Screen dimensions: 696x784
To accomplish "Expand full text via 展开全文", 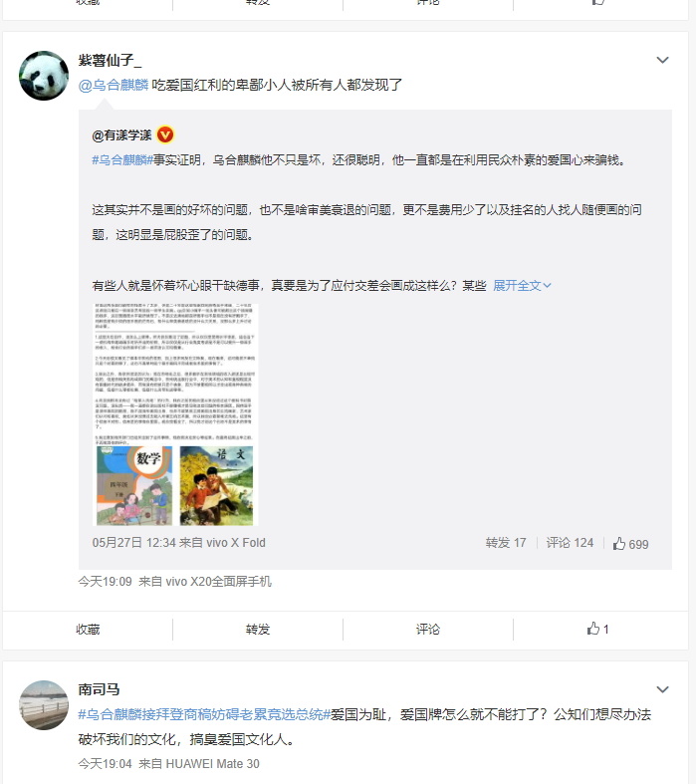I will (x=522, y=286).
